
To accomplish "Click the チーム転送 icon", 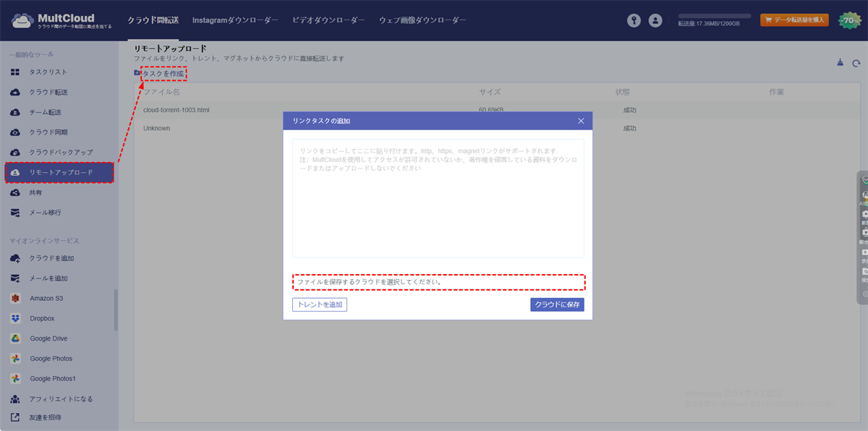I will (x=14, y=113).
